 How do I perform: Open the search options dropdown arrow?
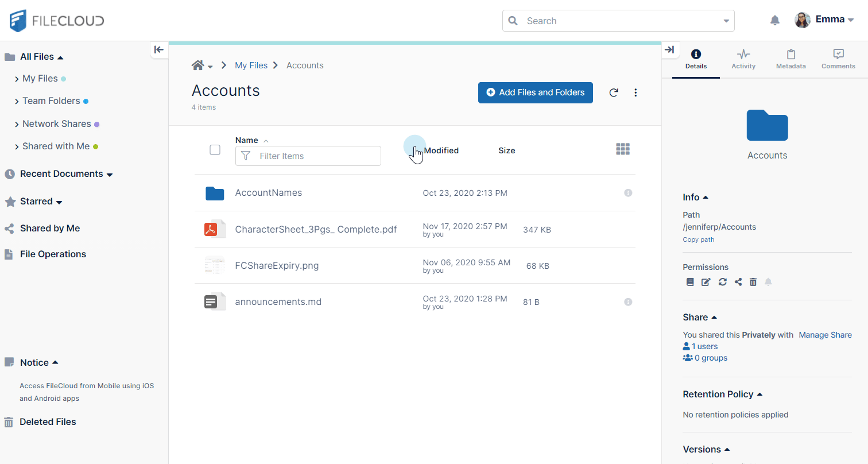[726, 21]
